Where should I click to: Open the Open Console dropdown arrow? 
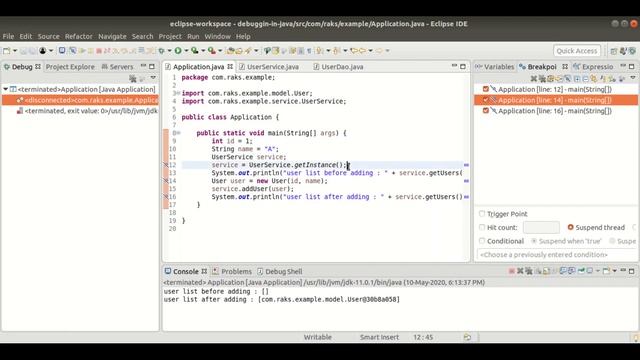pyautogui.click(x=615, y=271)
